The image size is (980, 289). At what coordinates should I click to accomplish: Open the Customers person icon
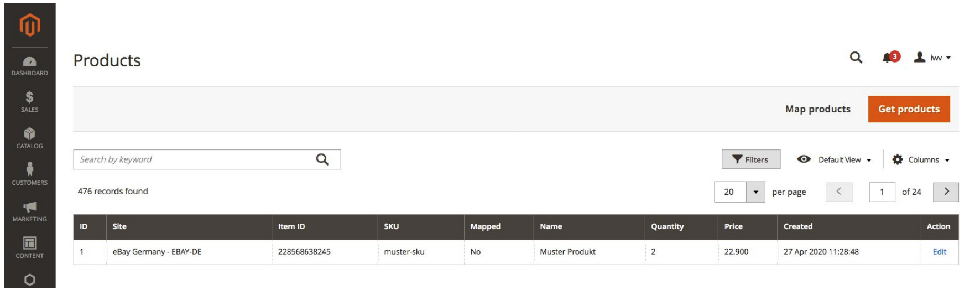pyautogui.click(x=30, y=169)
